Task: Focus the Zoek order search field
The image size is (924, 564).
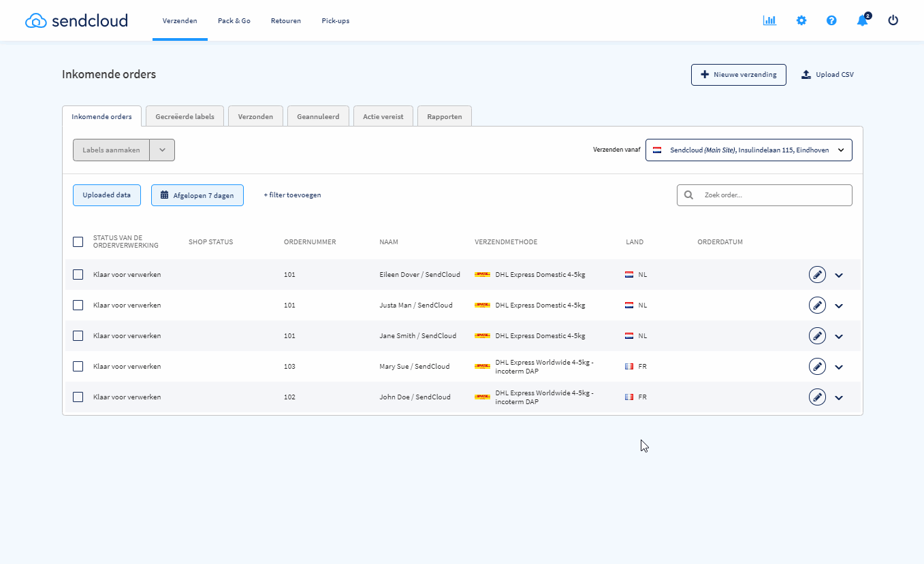Action: click(x=765, y=195)
